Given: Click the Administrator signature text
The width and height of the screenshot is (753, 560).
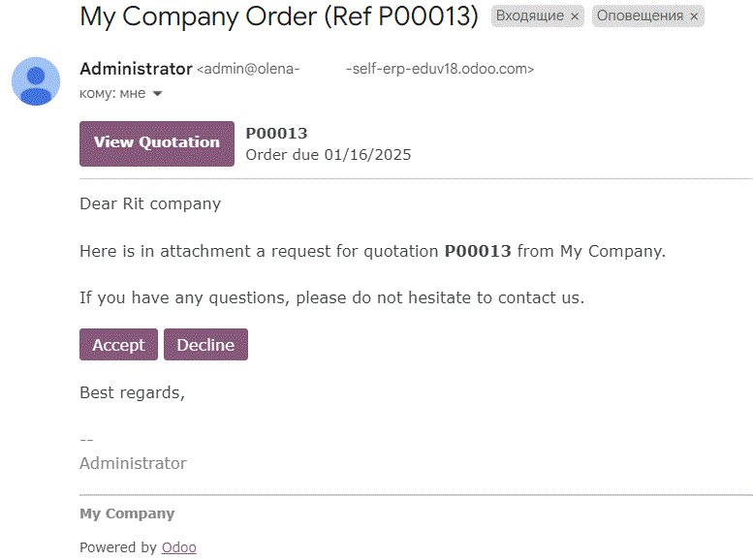Looking at the screenshot, I should (133, 463).
